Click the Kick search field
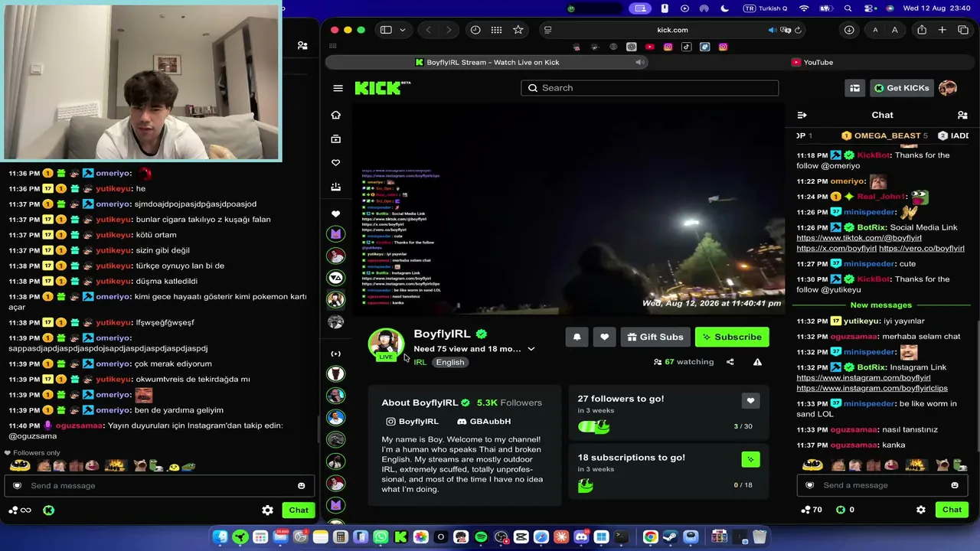980x551 pixels. [x=650, y=88]
